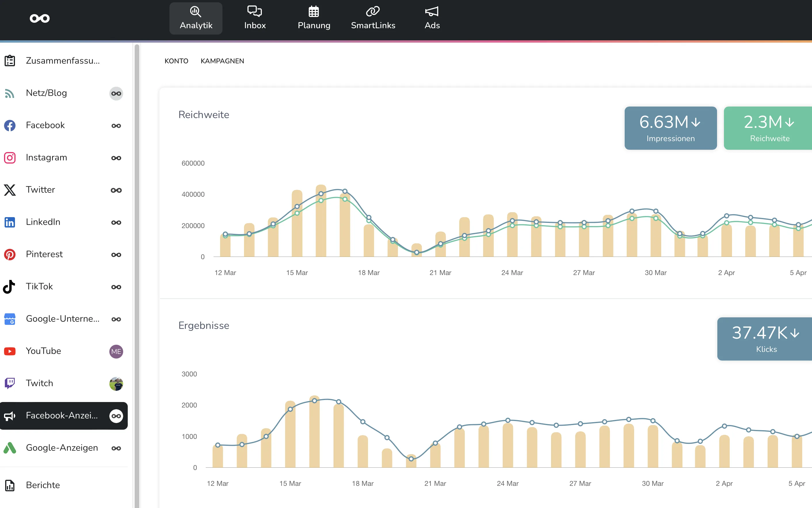Image resolution: width=812 pixels, height=508 pixels.
Task: Open the Analytik section in top navigation
Action: (196, 18)
